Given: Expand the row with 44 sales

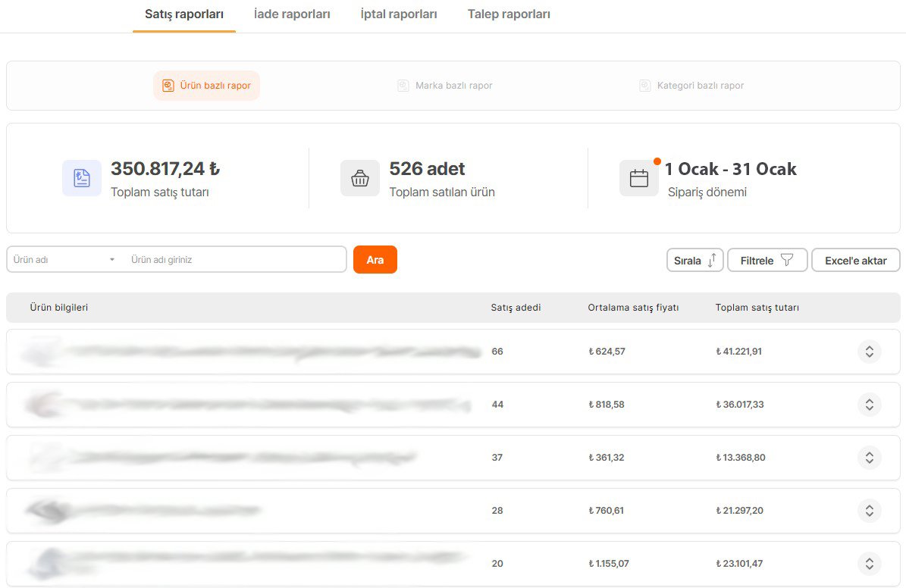Looking at the screenshot, I should click(x=869, y=405).
